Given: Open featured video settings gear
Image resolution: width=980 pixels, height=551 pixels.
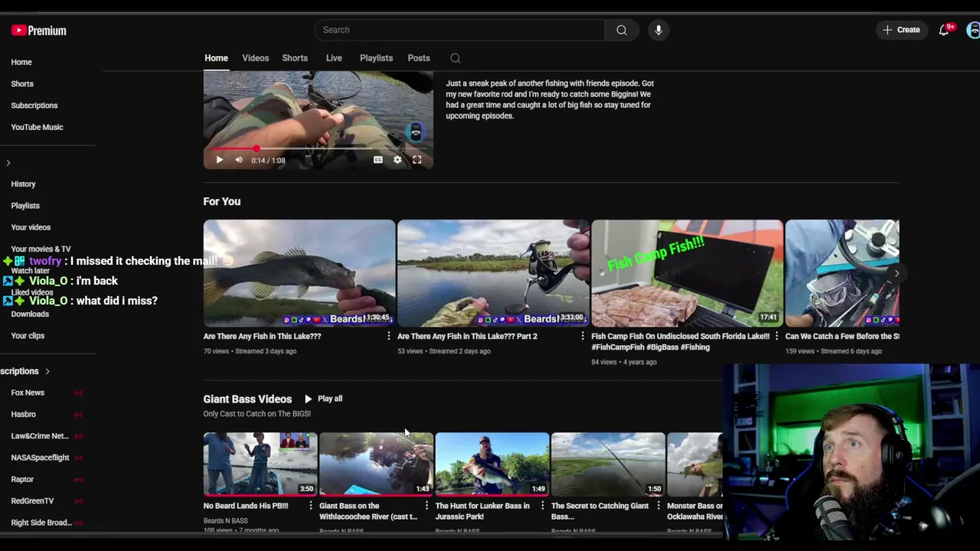Looking at the screenshot, I should [397, 160].
